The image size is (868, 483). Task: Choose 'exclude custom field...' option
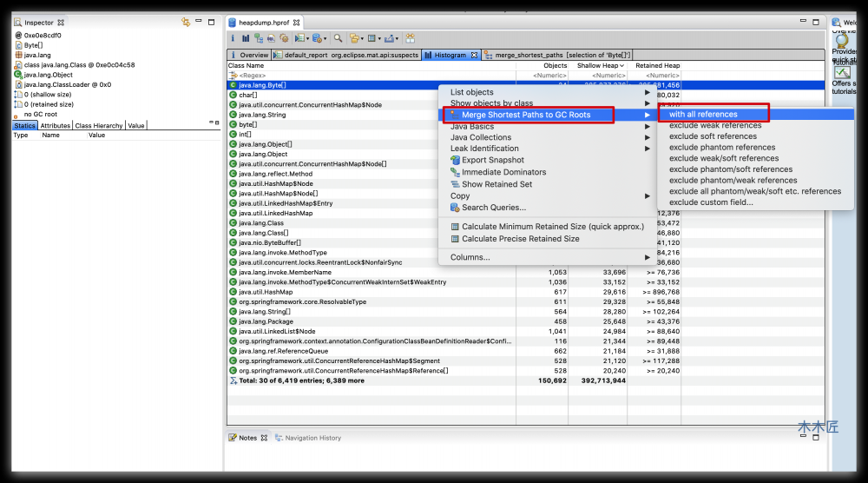tap(711, 202)
